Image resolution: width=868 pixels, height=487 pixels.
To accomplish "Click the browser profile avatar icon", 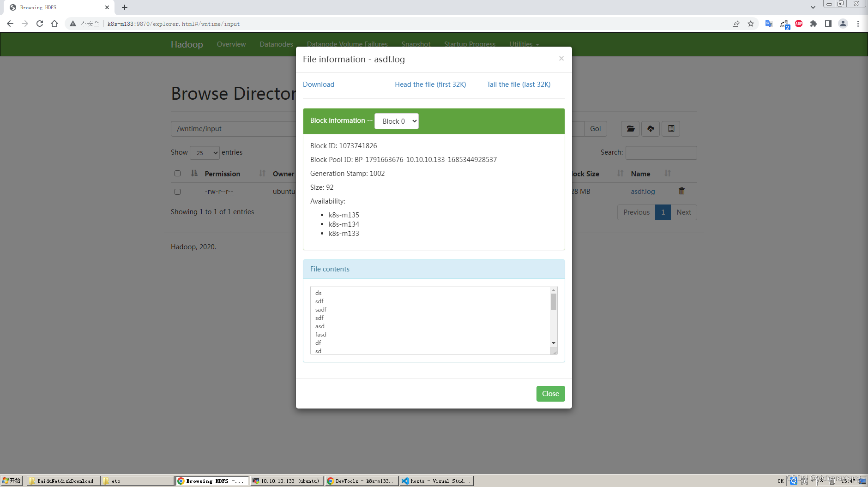I will pos(843,24).
